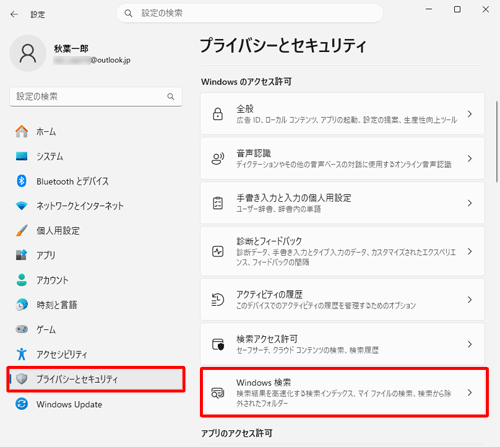The image size is (500, 447).
Task: Click the back arrow icon
Action: coord(14,14)
